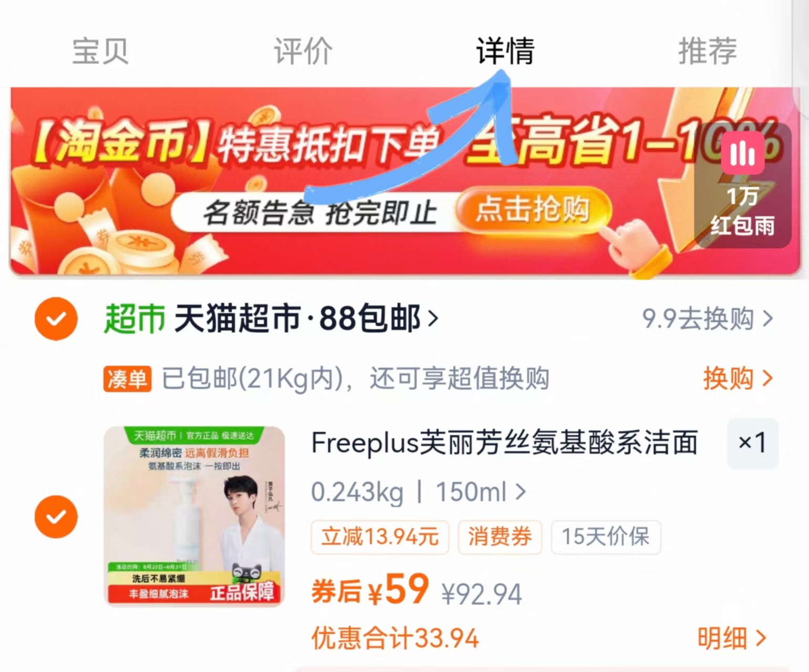
Task: Open the 明细 discount breakdown
Action: click(x=731, y=638)
